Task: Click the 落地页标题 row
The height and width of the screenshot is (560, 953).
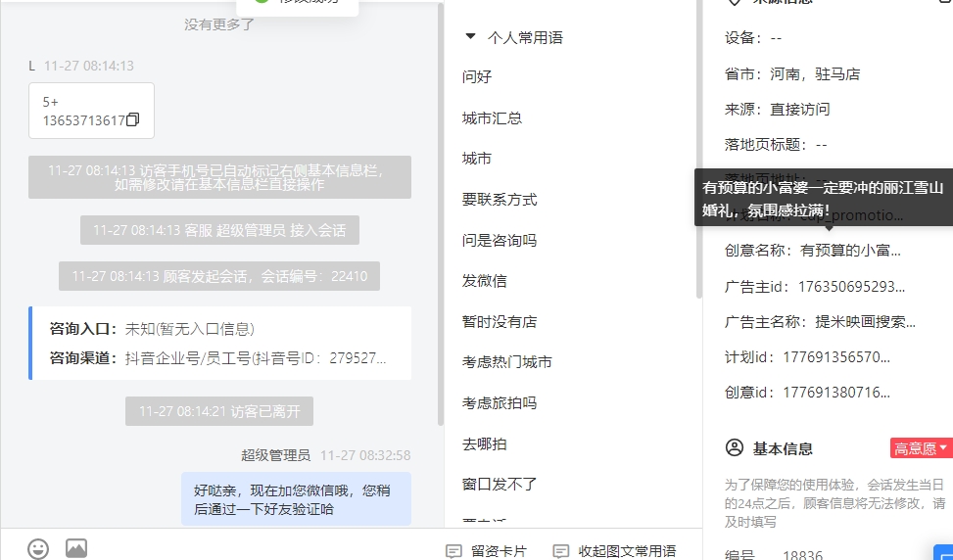Action: point(776,145)
